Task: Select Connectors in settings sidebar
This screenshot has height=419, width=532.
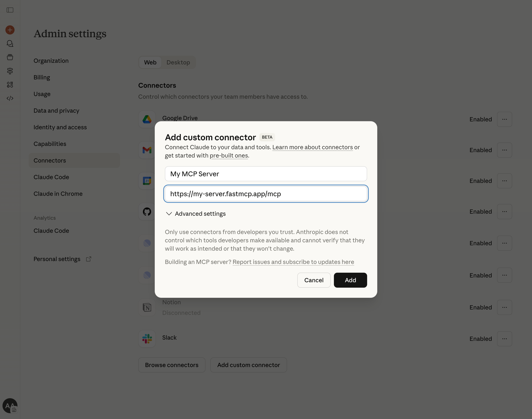Action: tap(74, 160)
